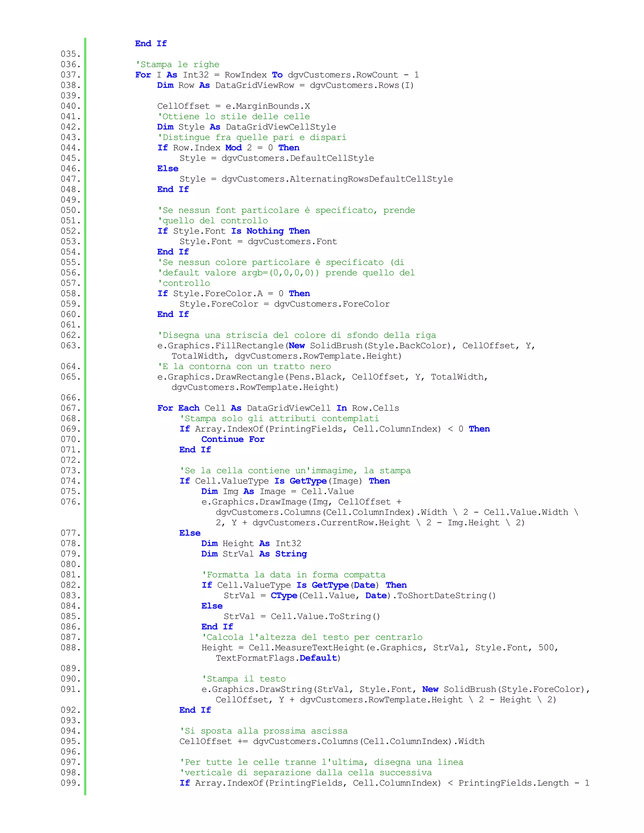Image resolution: width=644 pixels, height=833 pixels.
Task: Click 'If Style.Font Is Nothing Then'
Action: click(234, 231)
